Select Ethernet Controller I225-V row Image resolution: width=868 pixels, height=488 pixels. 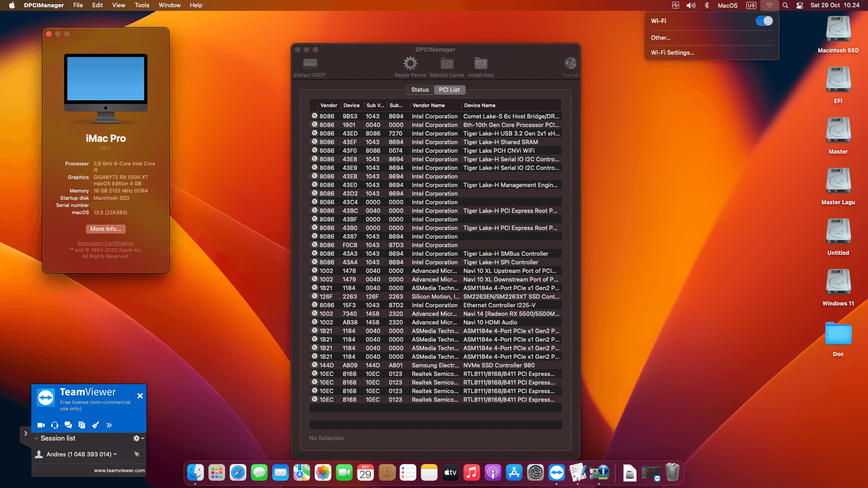pyautogui.click(x=436, y=305)
